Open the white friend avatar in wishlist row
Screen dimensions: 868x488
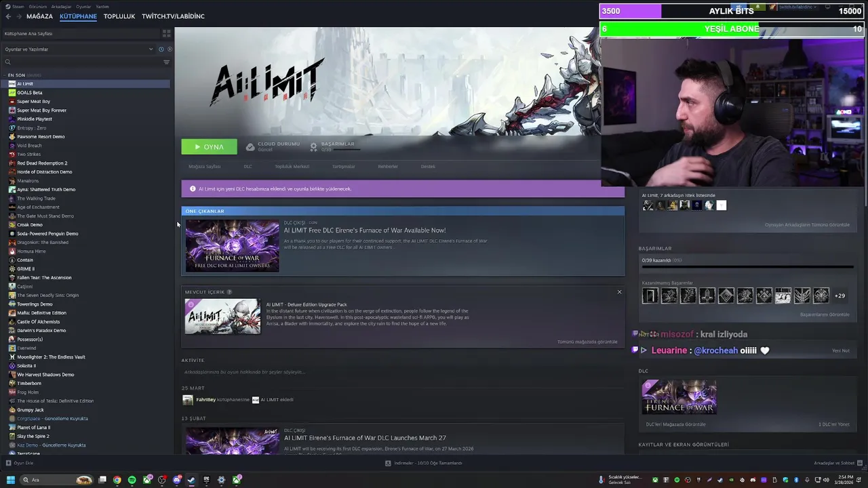click(722, 205)
